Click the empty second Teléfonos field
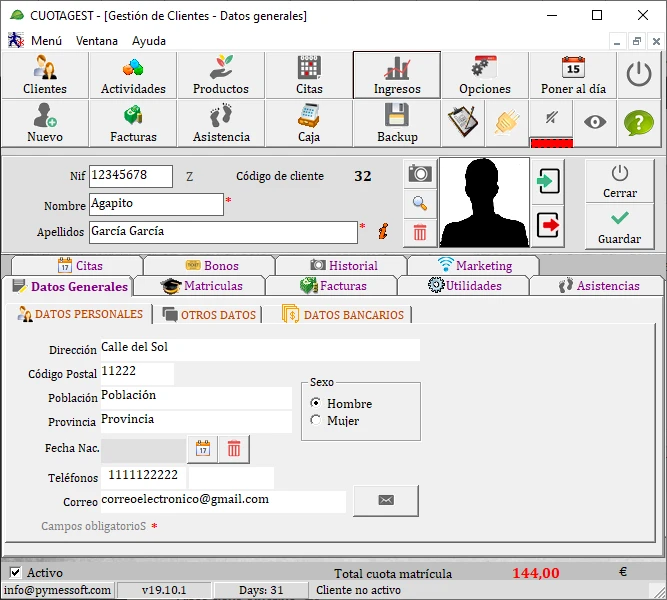This screenshot has height=600, width=667. pos(231,477)
